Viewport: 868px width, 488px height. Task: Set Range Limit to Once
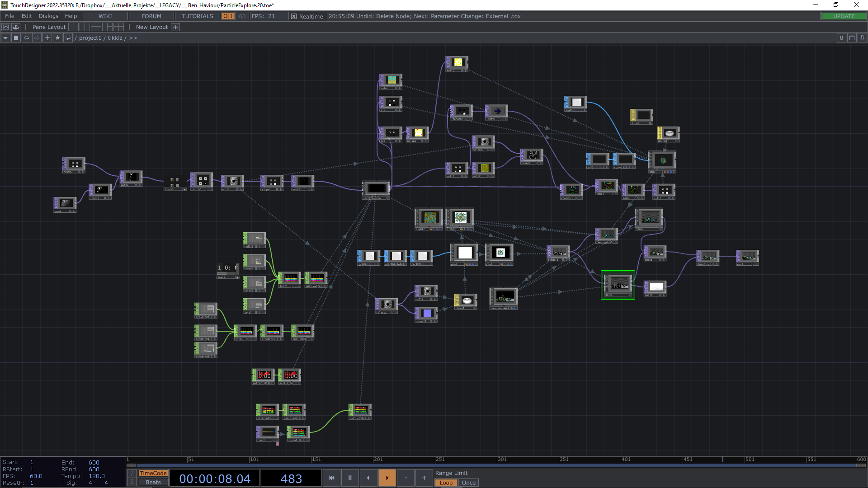pyautogui.click(x=468, y=483)
